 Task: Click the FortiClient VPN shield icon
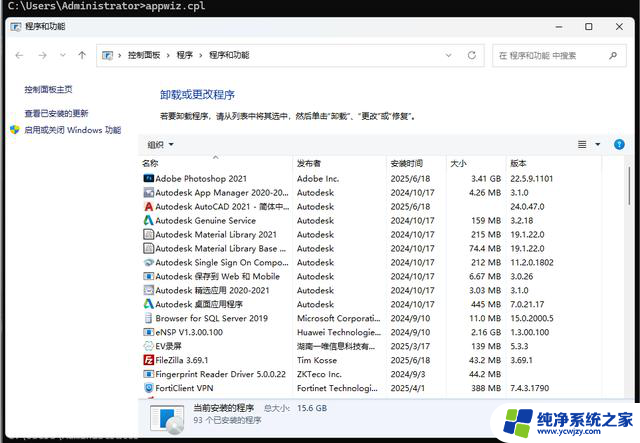pyautogui.click(x=149, y=387)
